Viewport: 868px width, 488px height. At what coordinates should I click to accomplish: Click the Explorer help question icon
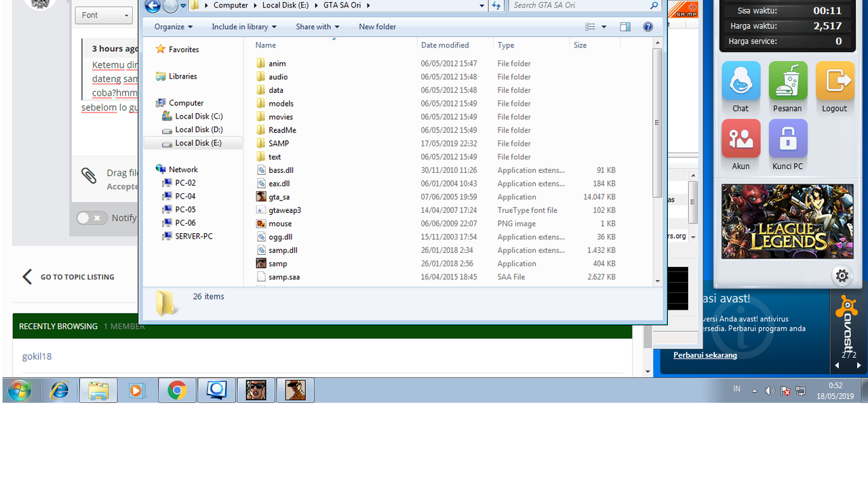coord(648,26)
